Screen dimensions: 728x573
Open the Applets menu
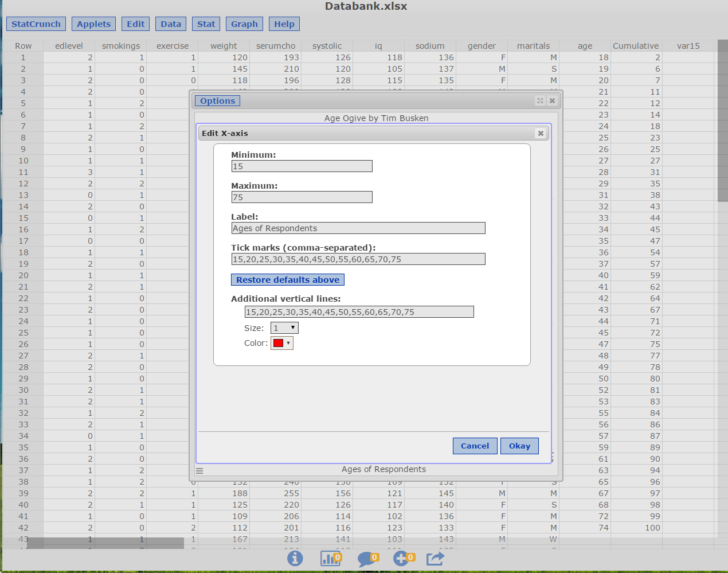[94, 24]
